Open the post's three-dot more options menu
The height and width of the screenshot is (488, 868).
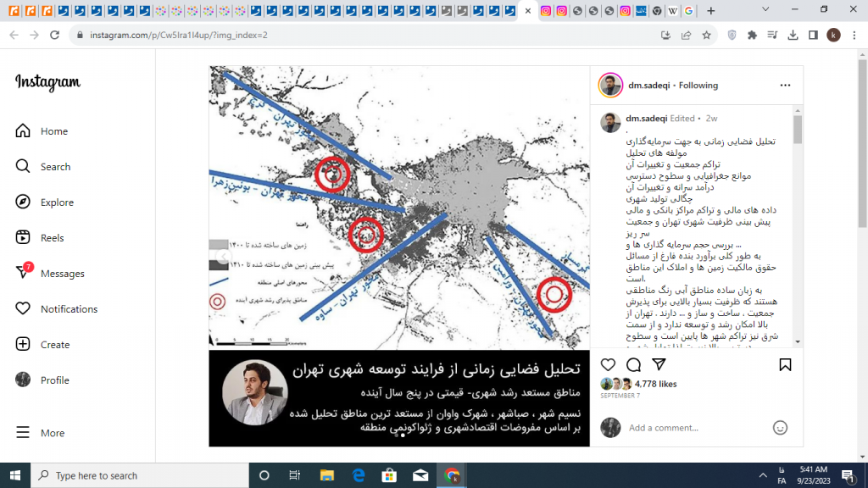point(785,86)
